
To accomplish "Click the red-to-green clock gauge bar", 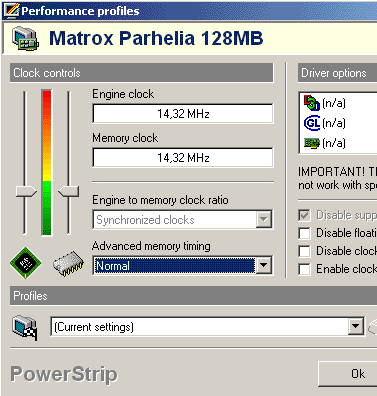I will point(47,163).
